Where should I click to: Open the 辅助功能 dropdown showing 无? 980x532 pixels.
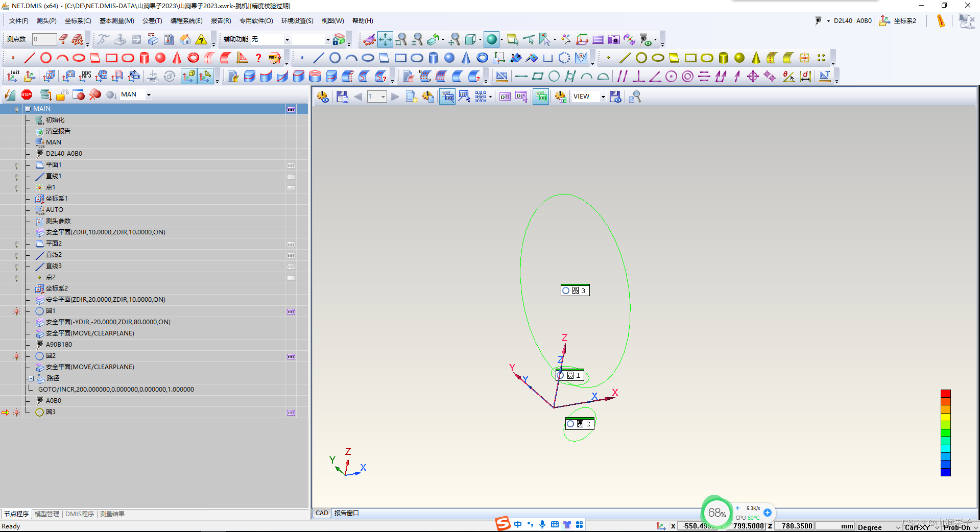coord(287,39)
